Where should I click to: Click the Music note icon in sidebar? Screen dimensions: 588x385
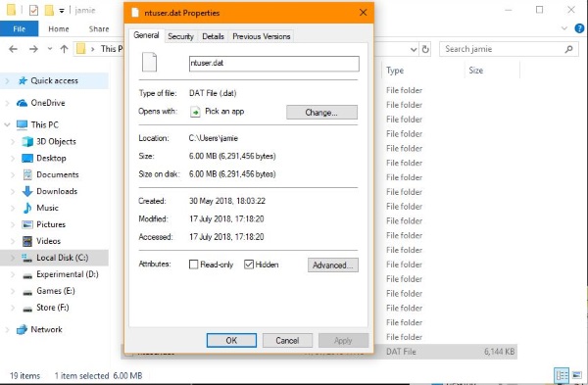coord(27,208)
